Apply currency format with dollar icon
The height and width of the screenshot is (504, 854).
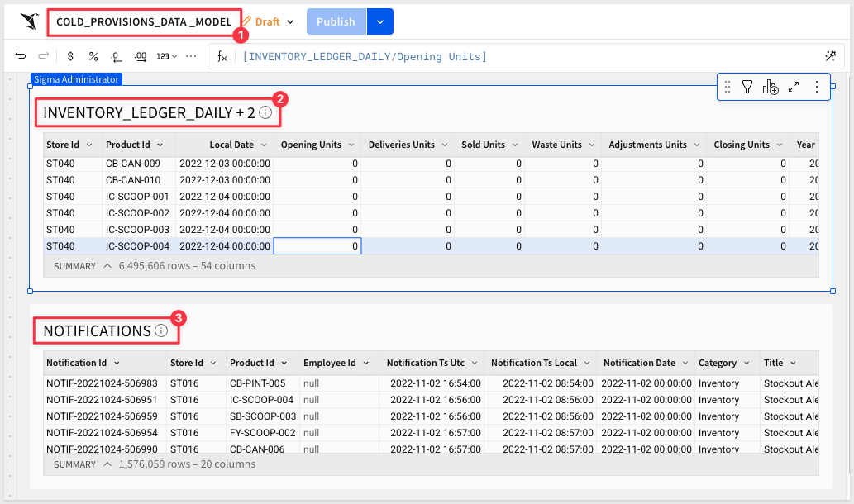tap(70, 56)
